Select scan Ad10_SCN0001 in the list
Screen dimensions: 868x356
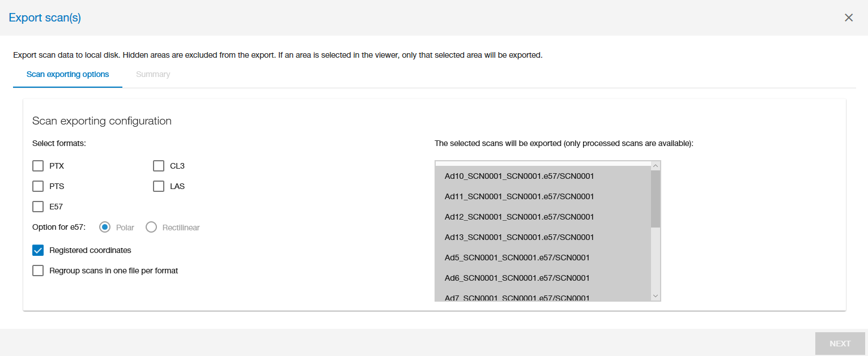click(519, 176)
